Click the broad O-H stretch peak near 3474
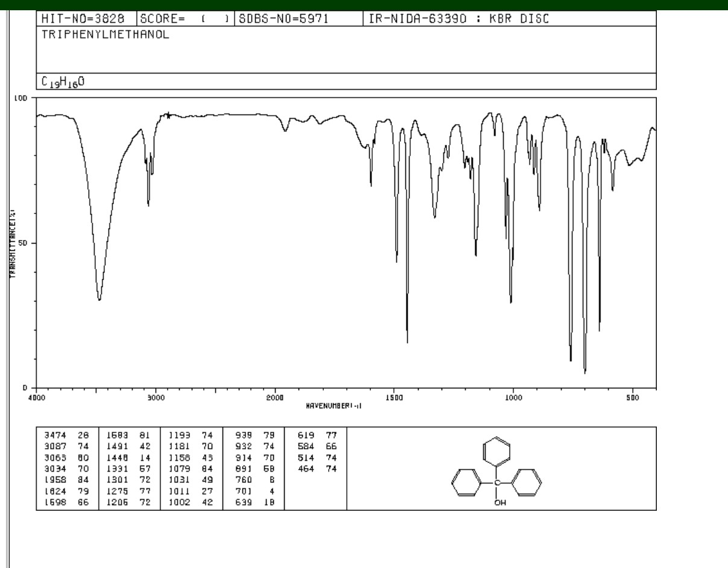Viewport: 728px width, 568px height. (x=100, y=298)
